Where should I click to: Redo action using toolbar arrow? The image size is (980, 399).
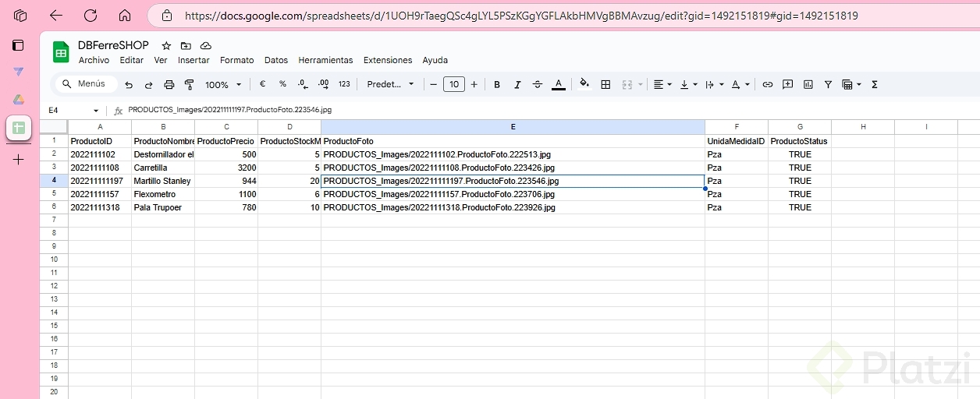pos(148,84)
